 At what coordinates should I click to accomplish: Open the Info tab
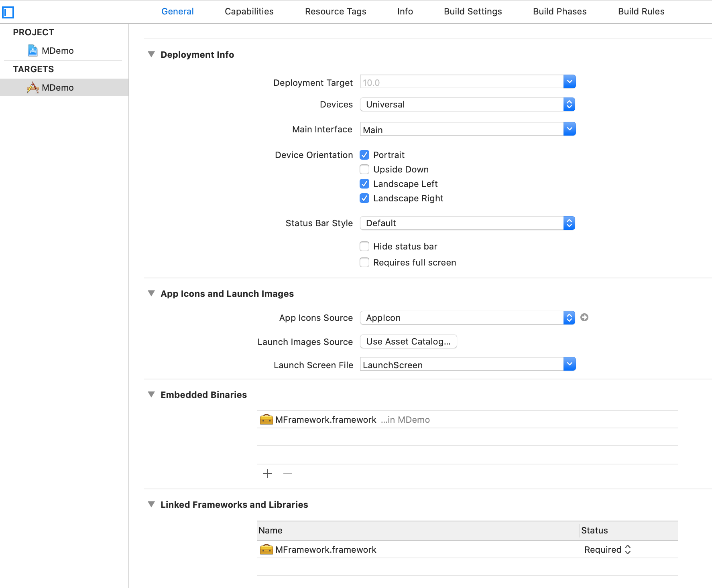click(405, 11)
